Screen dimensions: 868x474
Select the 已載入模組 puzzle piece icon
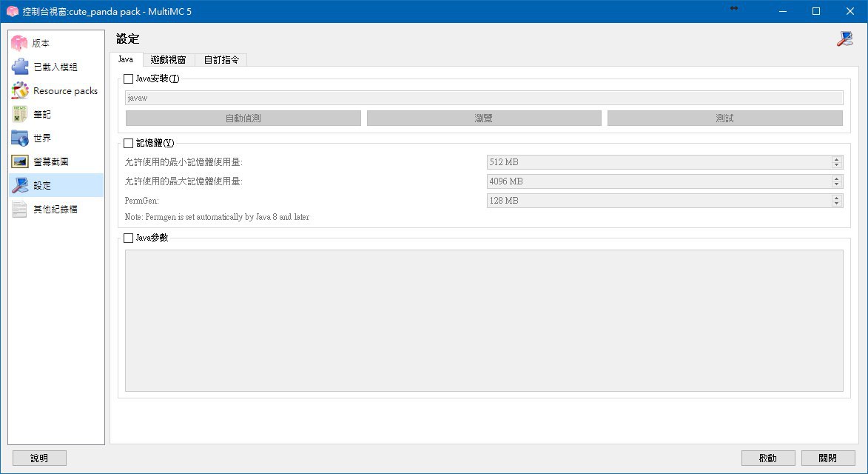[20, 67]
